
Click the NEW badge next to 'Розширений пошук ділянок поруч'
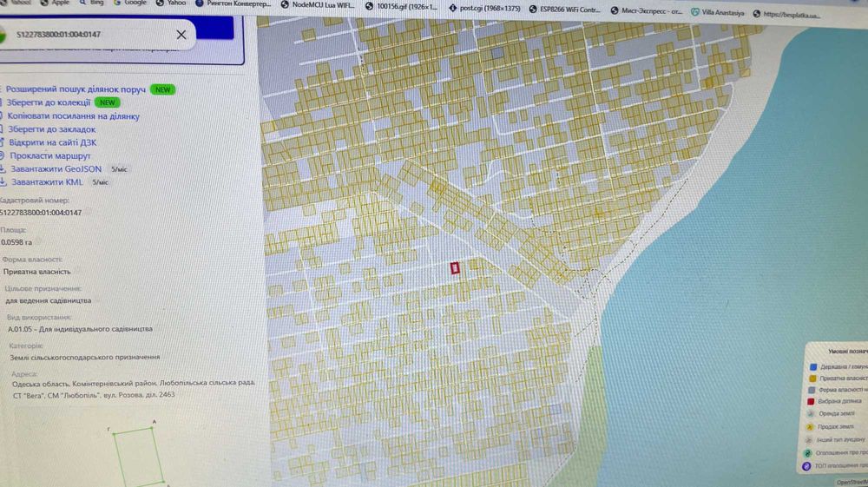coord(163,89)
